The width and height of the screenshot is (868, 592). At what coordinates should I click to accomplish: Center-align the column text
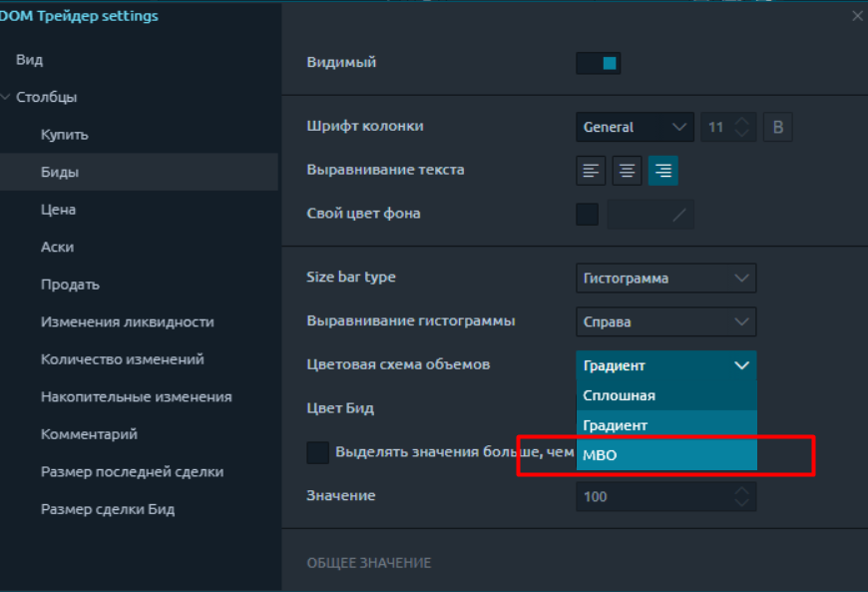[627, 171]
